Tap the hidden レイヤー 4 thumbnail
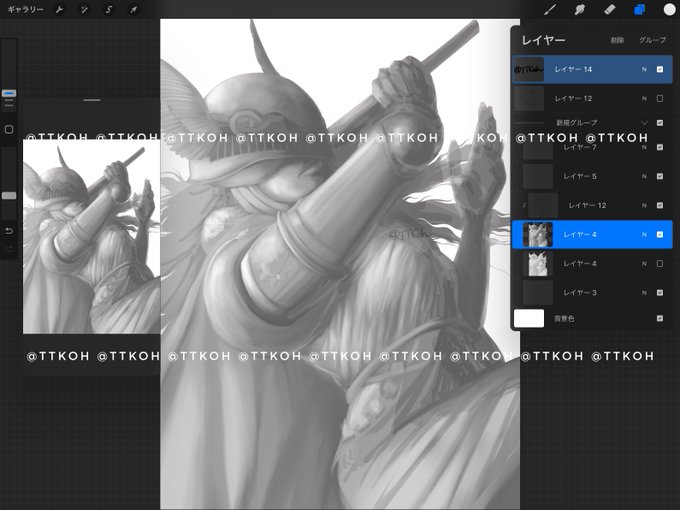 (538, 264)
